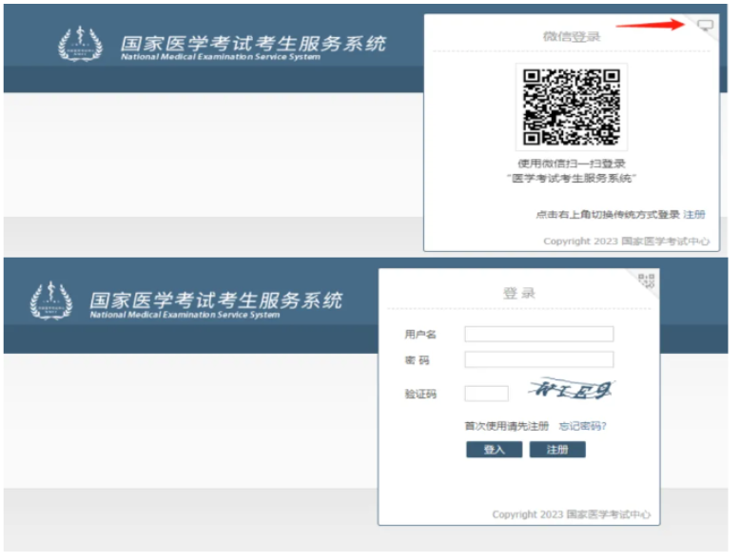Open the 注册 link in the WeChat login panel
740x560 pixels.
coord(693,215)
